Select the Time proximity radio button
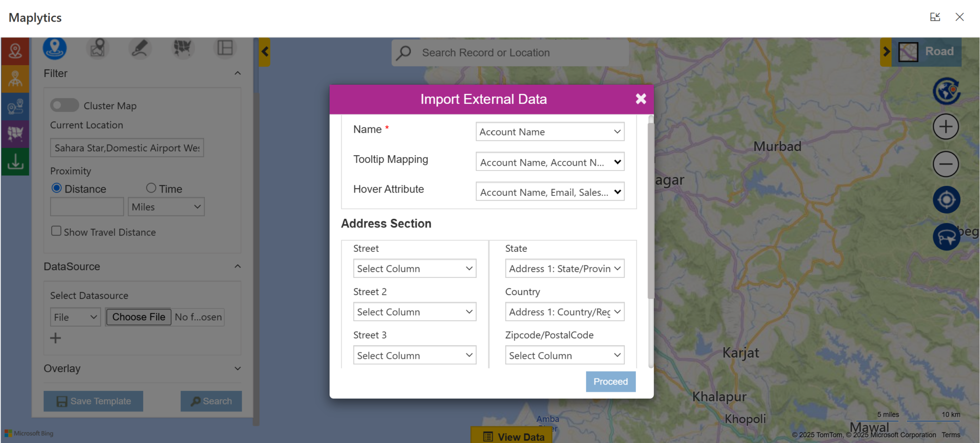 click(x=151, y=188)
